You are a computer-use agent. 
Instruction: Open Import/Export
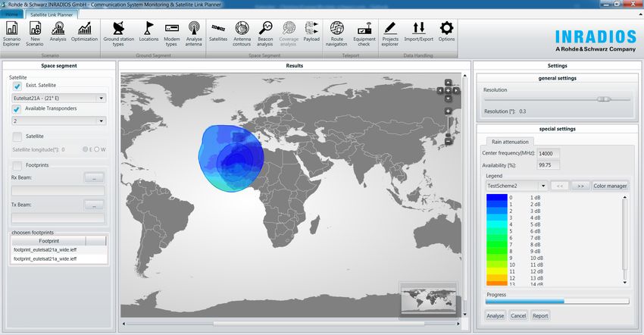418,32
